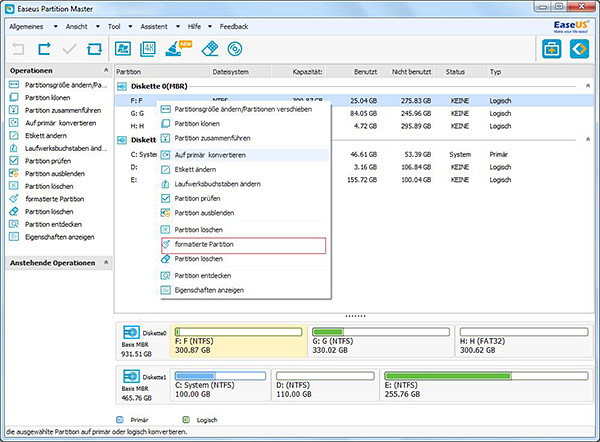
Task: Collapse the Diskette 0(MBR) group
Action: tap(588, 86)
